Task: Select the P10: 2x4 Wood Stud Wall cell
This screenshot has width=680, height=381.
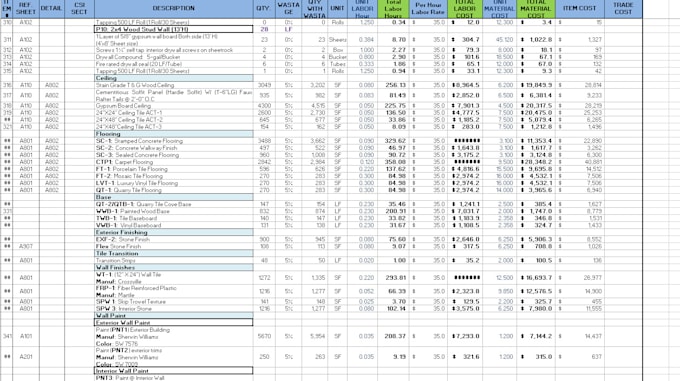Action: click(x=173, y=29)
